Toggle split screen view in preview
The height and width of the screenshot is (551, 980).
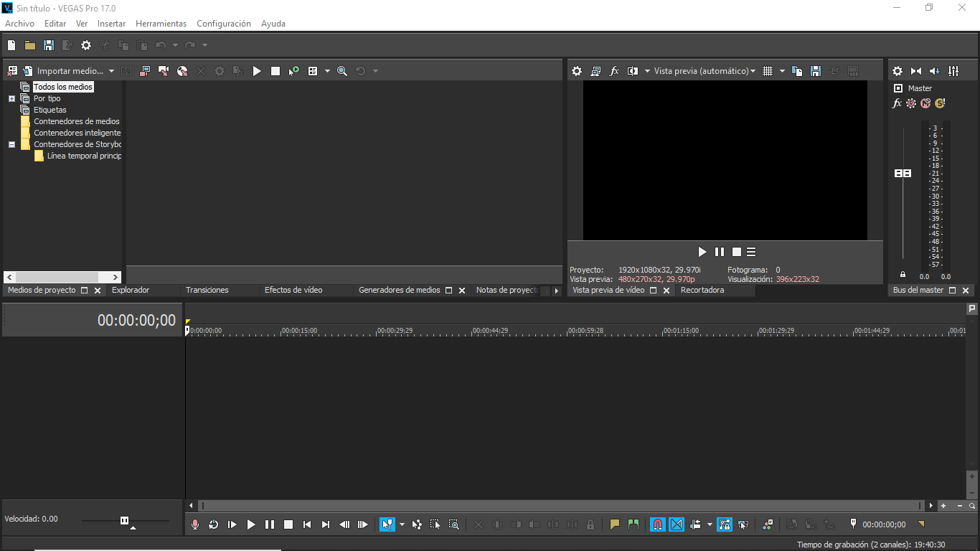[633, 71]
